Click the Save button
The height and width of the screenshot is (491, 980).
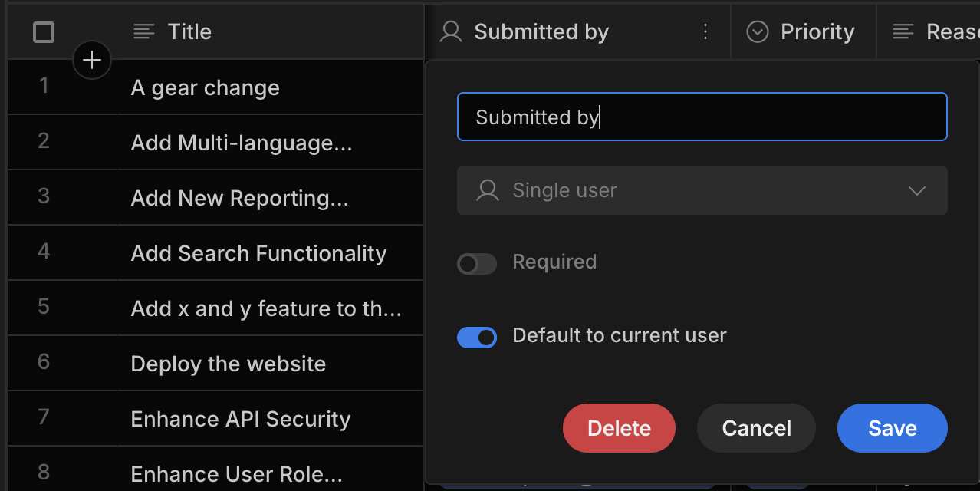pos(893,428)
